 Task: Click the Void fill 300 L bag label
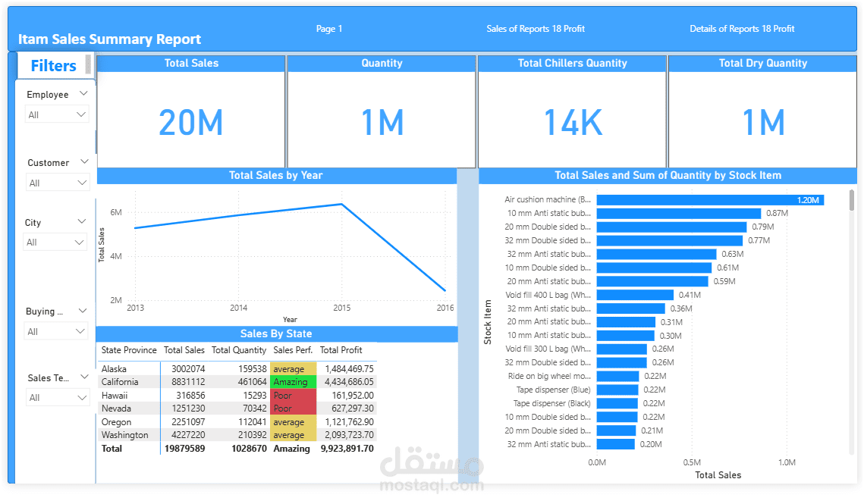pyautogui.click(x=548, y=349)
